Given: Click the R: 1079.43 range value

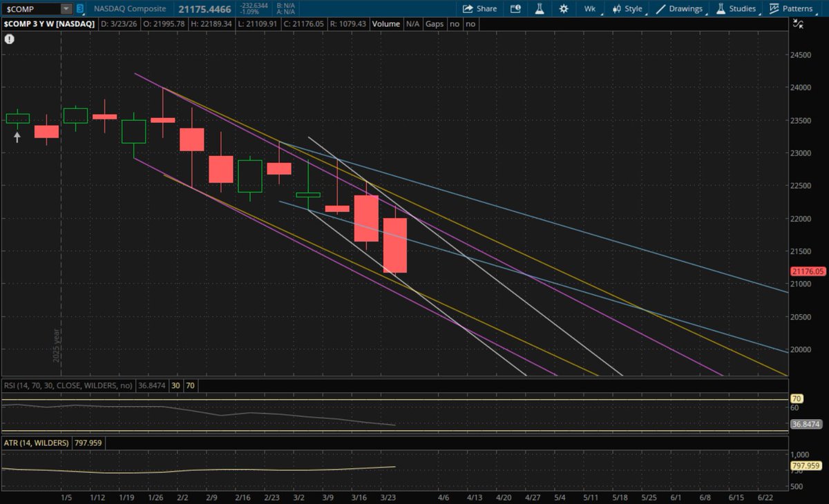Looking at the screenshot, I should 349,23.
